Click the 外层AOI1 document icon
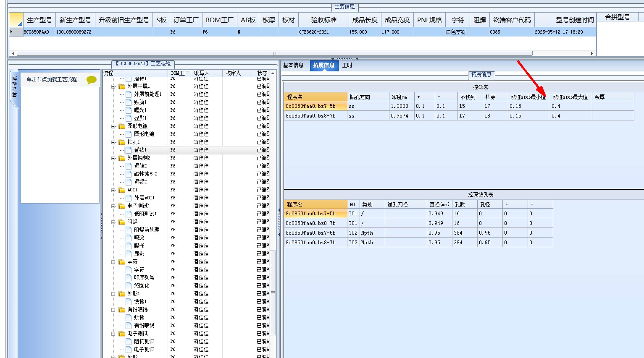Screen dimensions: 644x358 (x=129, y=198)
